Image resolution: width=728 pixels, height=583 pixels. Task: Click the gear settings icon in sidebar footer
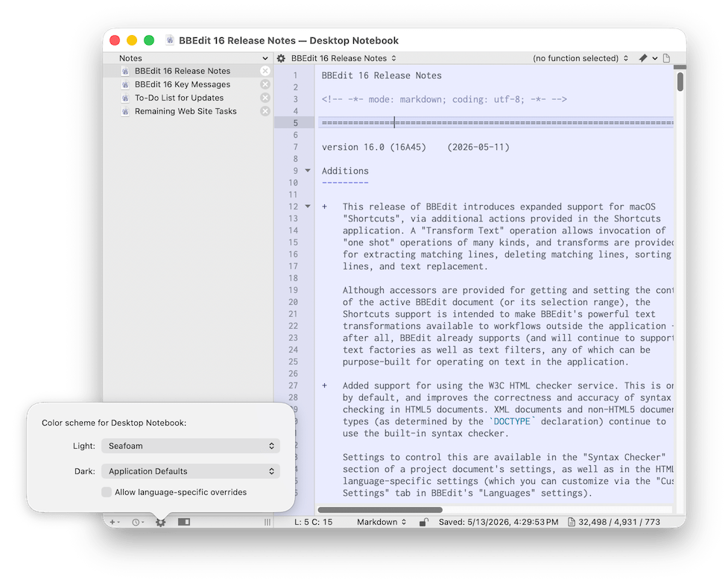161,522
